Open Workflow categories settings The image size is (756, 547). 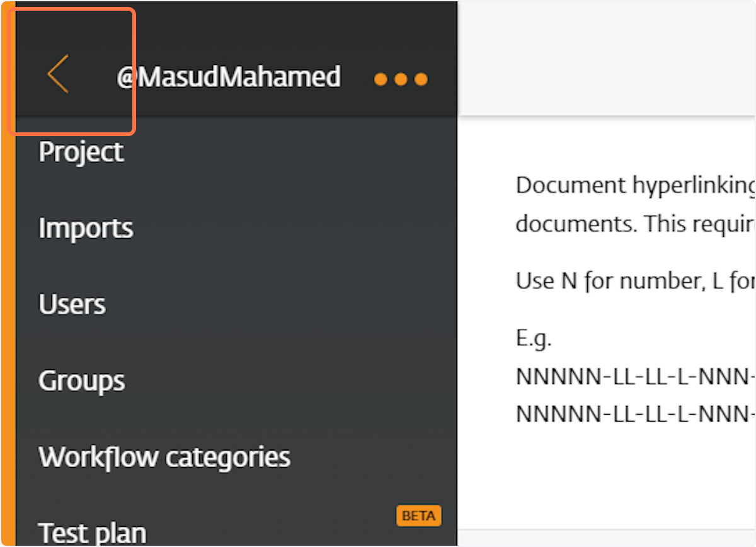tap(164, 457)
